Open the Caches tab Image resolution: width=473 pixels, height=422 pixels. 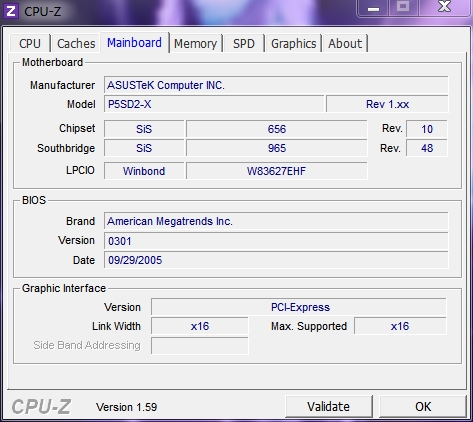(x=76, y=43)
